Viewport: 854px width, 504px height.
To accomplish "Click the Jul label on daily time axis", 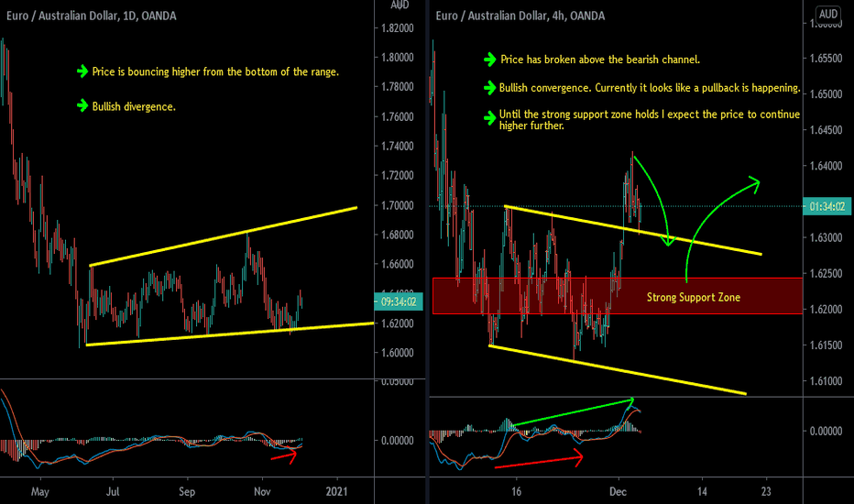I will tap(112, 491).
